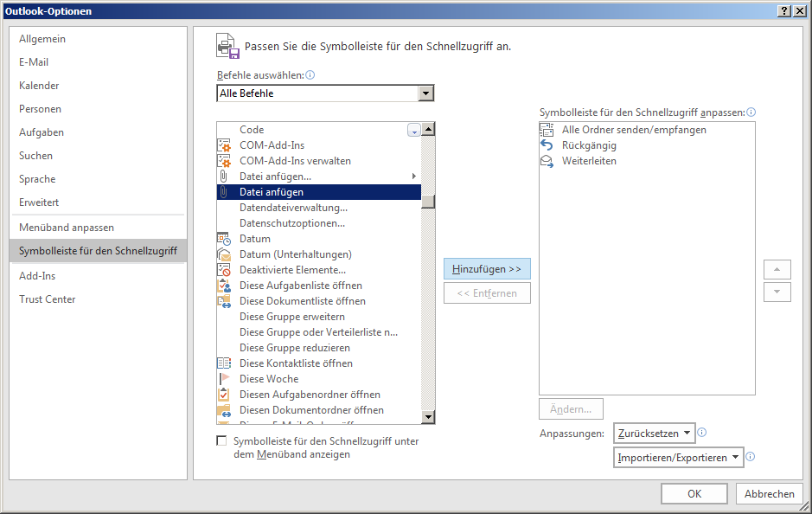Click the command list scrollbar thumb

[428, 201]
